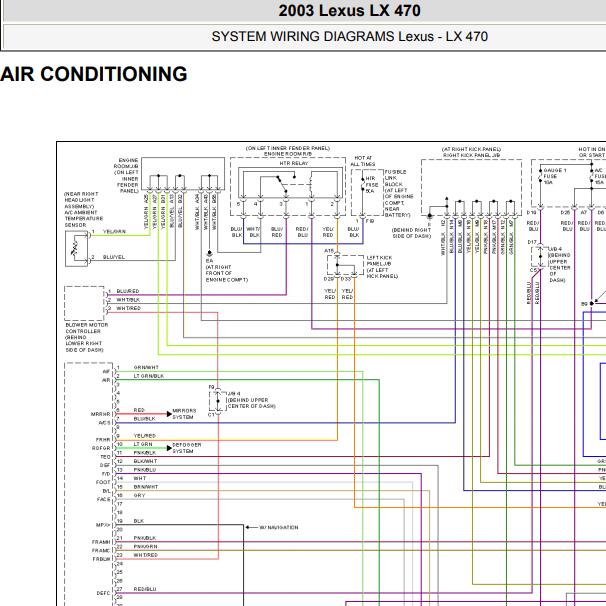Click 'GRY' wire label at pin 16
Viewport: 606px width, 606px height.
click(139, 495)
